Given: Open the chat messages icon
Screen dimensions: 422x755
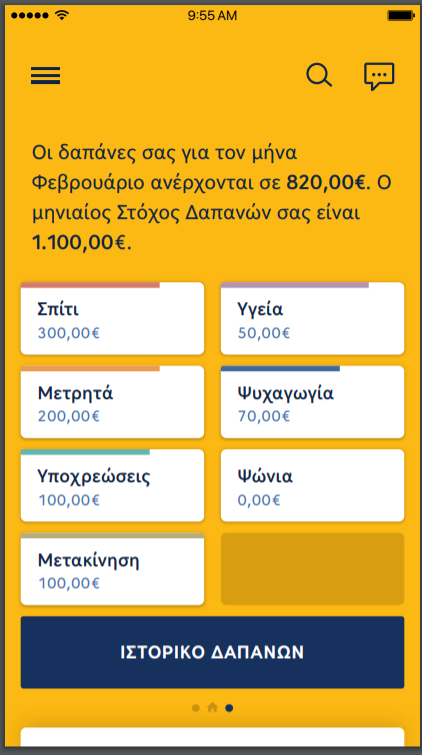Looking at the screenshot, I should point(379,76).
